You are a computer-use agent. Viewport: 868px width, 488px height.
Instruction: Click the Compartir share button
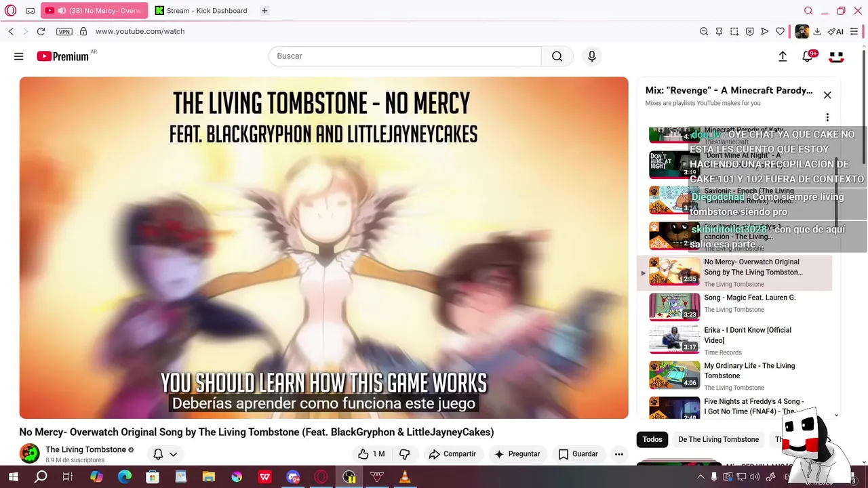(x=452, y=454)
